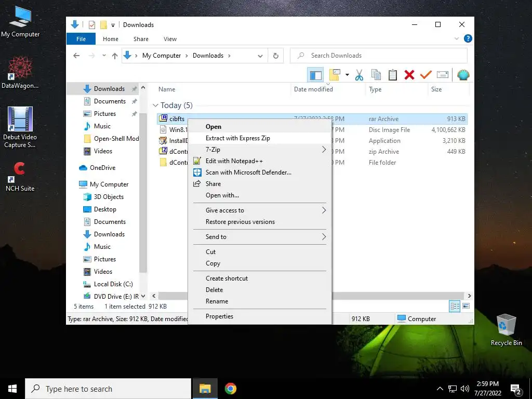This screenshot has height=399, width=532.
Task: Click the Rename toolbar icon
Action: (443, 75)
